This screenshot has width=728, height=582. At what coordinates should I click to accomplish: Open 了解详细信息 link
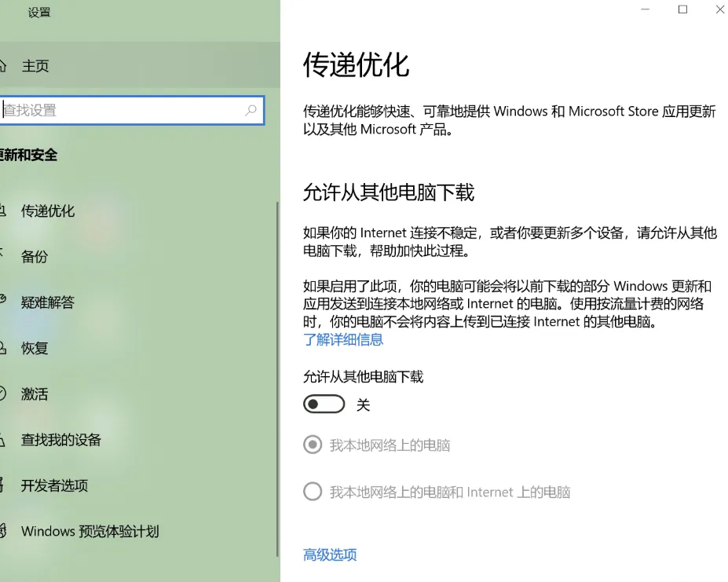click(x=343, y=339)
